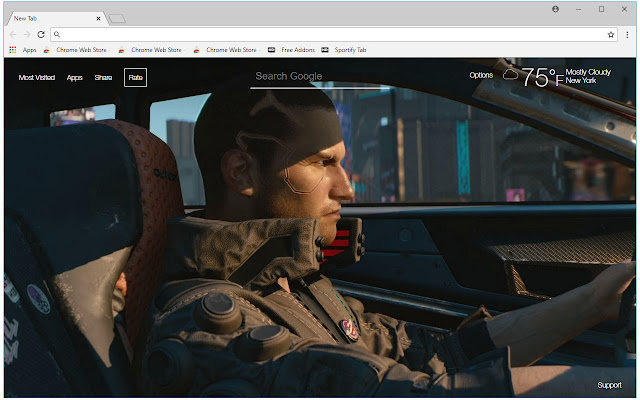Open the Options link
Viewport: 640px width, 400px height.
pos(481,75)
